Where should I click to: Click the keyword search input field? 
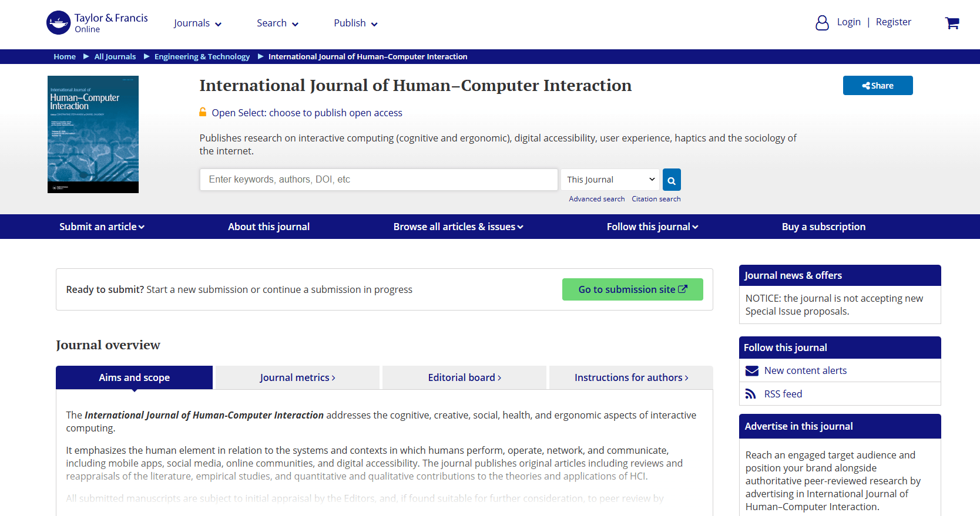coord(379,180)
